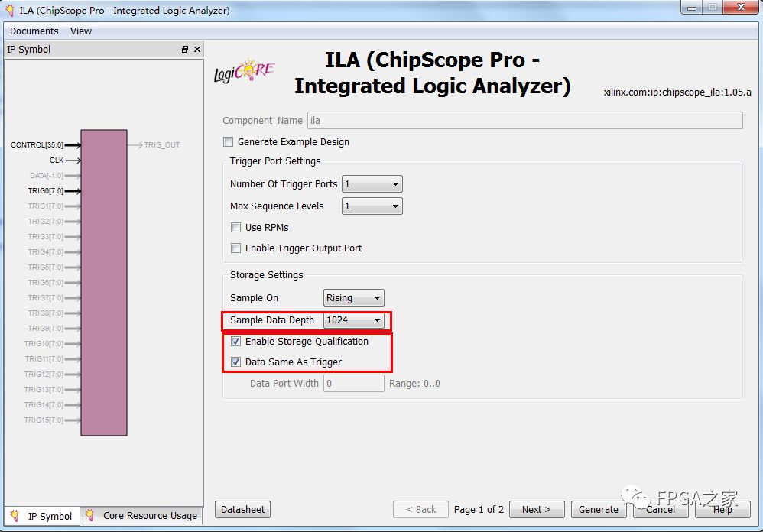Click the Core Resource Usage tab bulb icon
763x532 pixels.
[89, 515]
